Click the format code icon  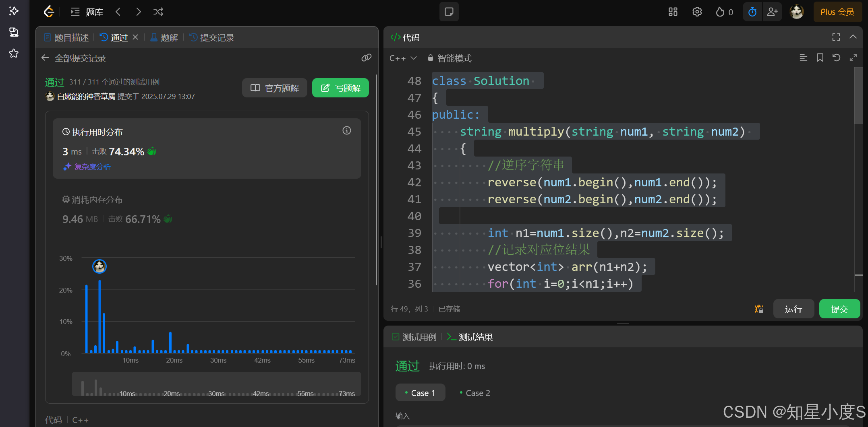[803, 58]
